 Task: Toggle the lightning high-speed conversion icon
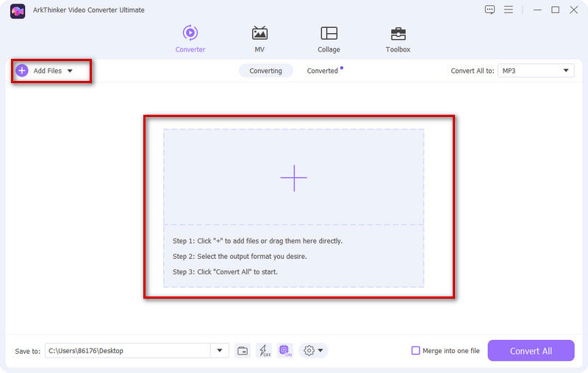(265, 351)
